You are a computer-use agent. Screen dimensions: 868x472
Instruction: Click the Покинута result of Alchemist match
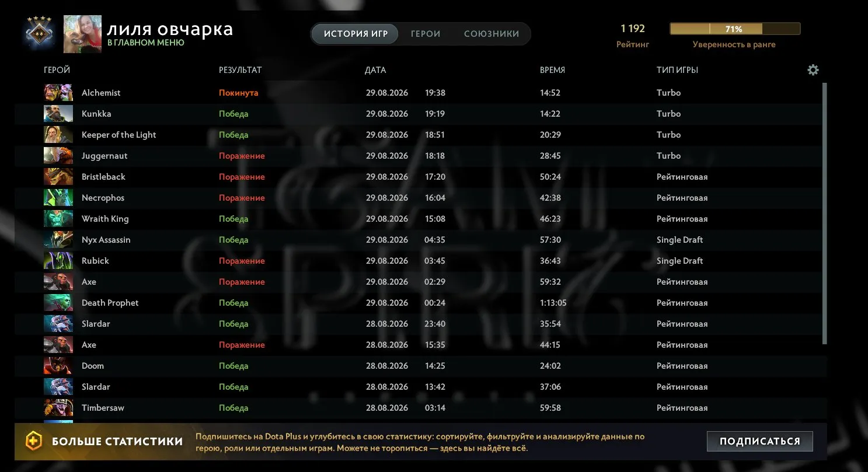click(238, 93)
